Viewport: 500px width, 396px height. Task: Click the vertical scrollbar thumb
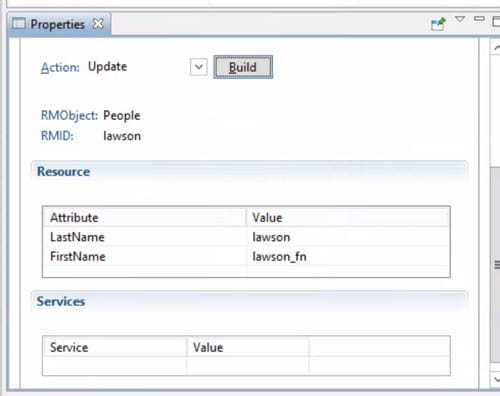point(496,265)
